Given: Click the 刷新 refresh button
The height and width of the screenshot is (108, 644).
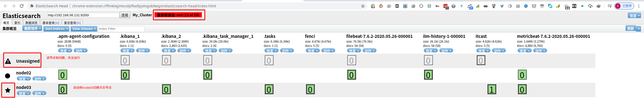Looking at the screenshot, I should (630, 29).
